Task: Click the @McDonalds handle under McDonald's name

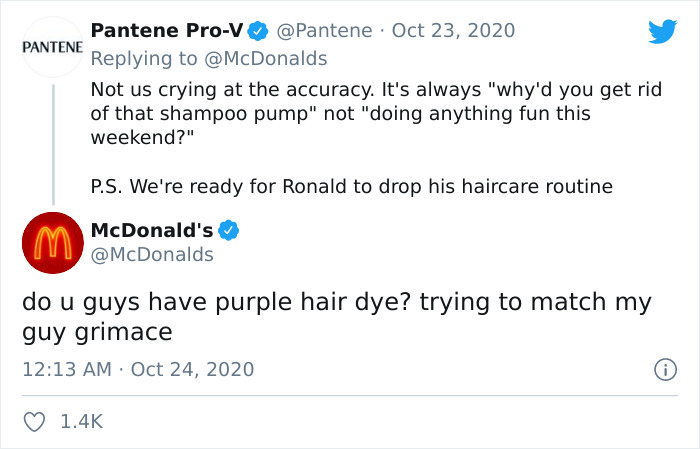Action: (152, 255)
